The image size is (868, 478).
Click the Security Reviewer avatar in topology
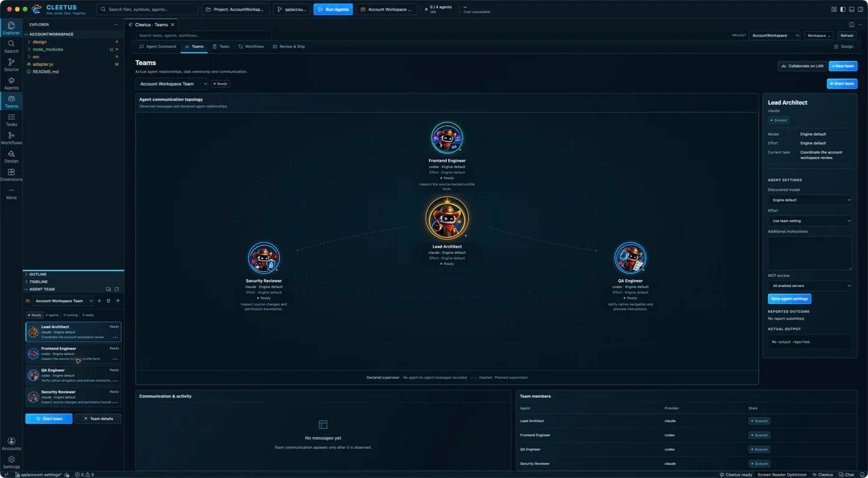264,258
